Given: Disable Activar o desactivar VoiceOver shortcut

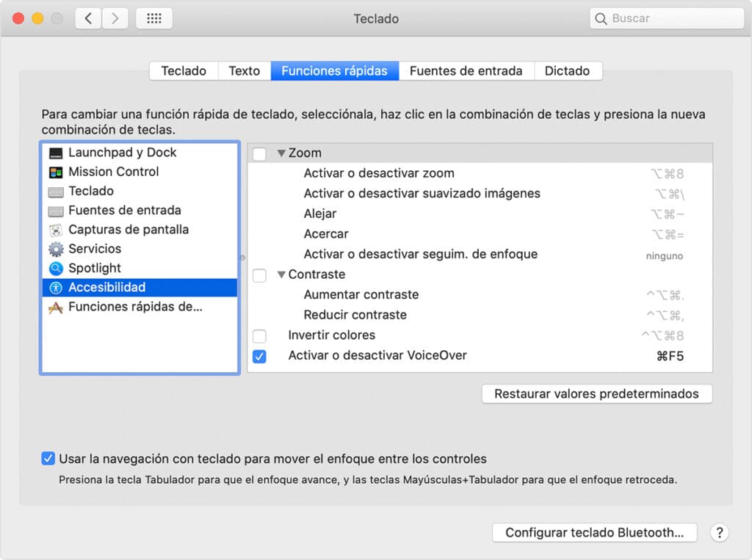Looking at the screenshot, I should click(258, 357).
